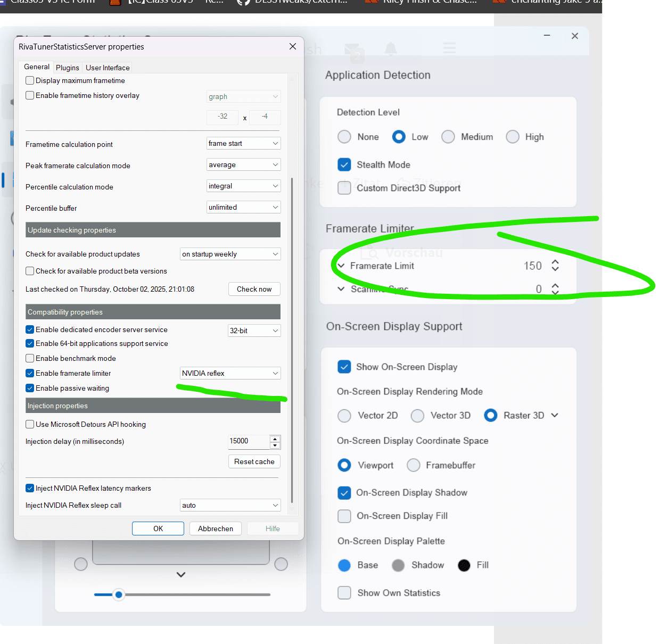
Task: Pick the Shadow palette color swatch
Action: pos(398,565)
